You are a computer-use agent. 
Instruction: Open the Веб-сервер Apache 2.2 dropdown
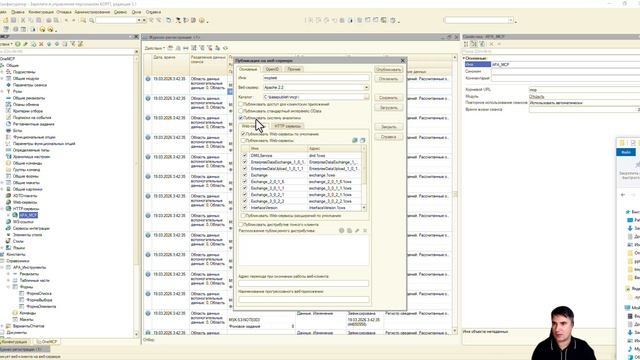pos(366,87)
